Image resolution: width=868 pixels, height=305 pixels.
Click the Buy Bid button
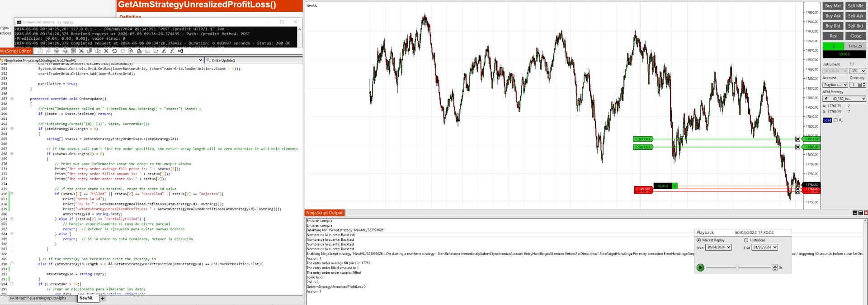click(x=833, y=26)
